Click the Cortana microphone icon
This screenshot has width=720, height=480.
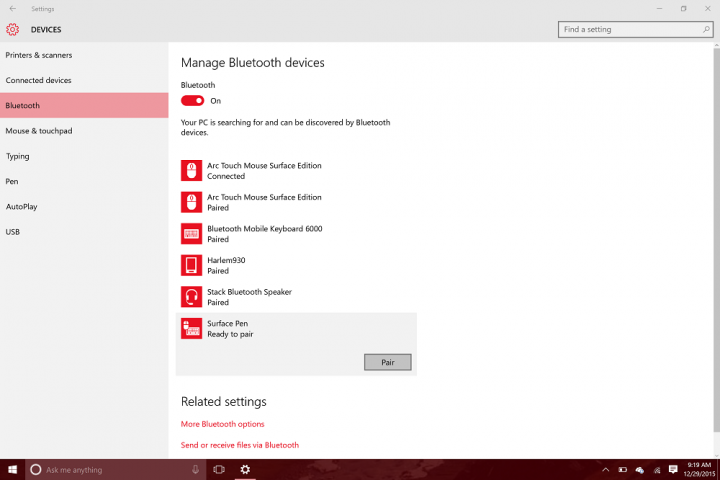(x=195, y=469)
